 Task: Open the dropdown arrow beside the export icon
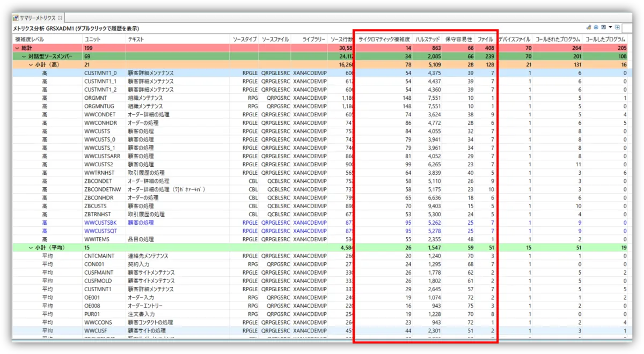(x=610, y=27)
